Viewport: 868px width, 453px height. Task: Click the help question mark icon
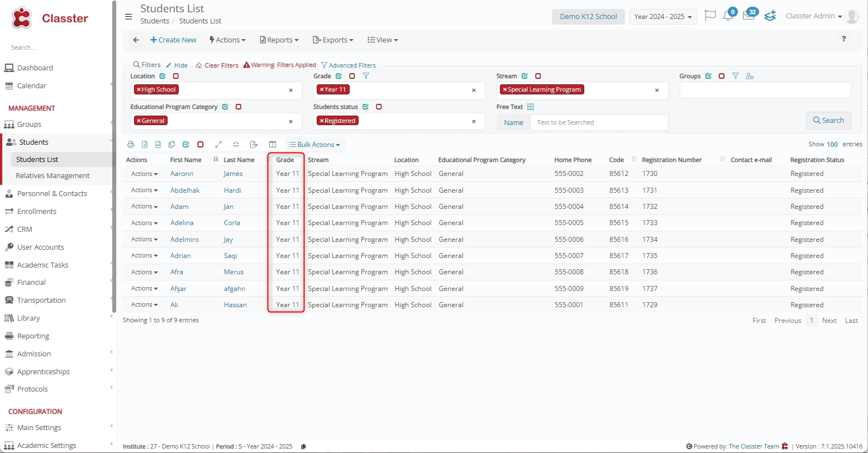(843, 39)
